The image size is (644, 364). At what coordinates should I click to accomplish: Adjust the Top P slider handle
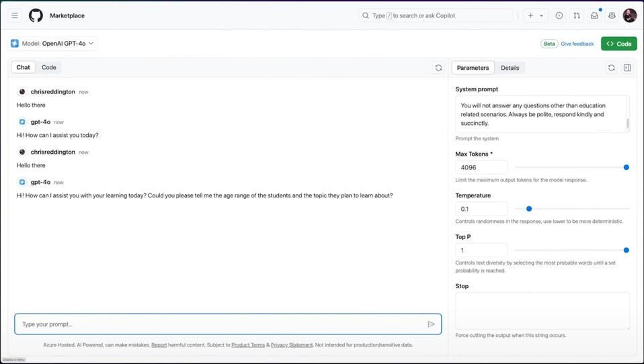pos(627,251)
